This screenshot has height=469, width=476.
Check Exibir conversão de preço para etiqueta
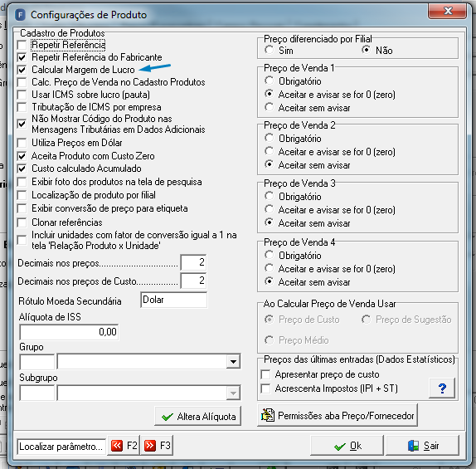pos(22,209)
